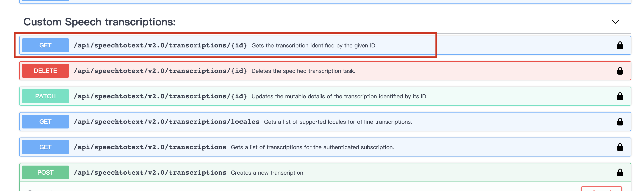
Task: Click the lock icon on the POST row
Action: tap(620, 173)
